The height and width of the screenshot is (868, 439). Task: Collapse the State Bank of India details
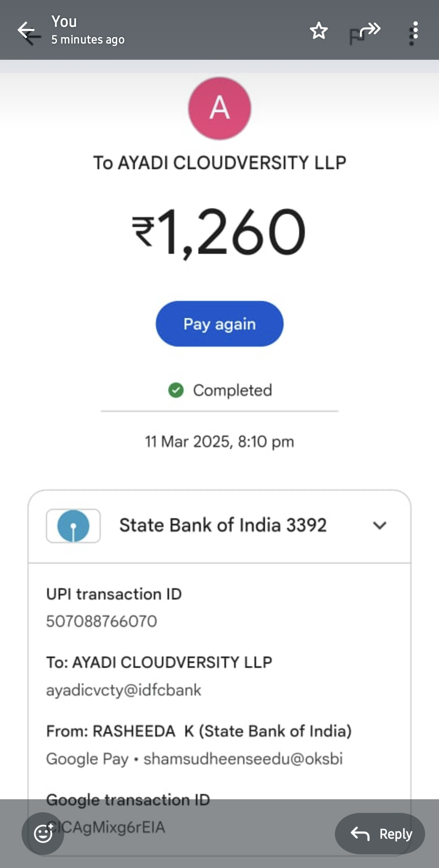click(x=379, y=526)
